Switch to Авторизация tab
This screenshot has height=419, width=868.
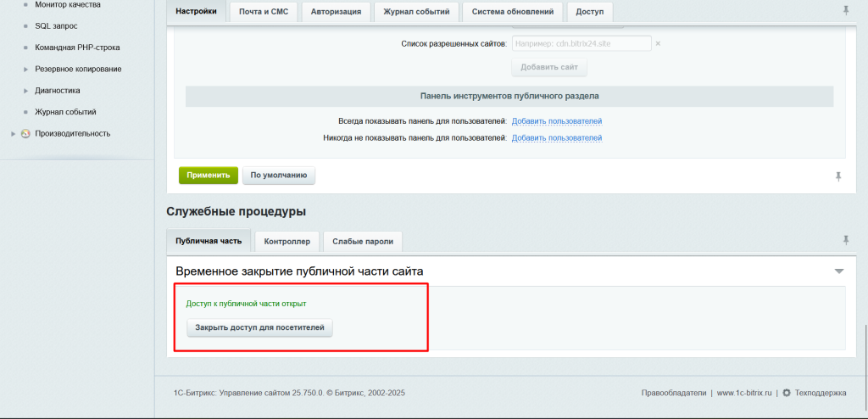(336, 12)
